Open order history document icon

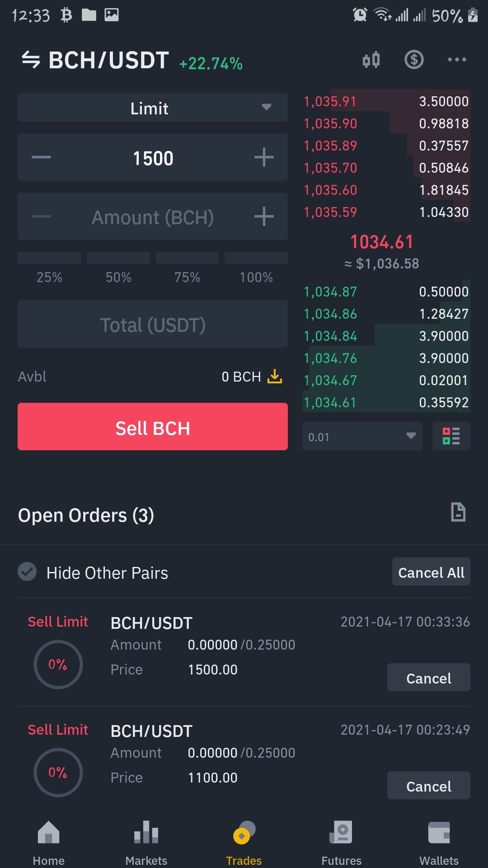tap(458, 512)
